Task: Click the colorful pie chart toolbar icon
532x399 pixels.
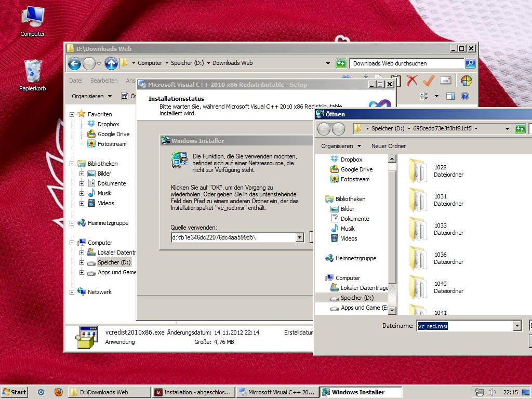Action: pyautogui.click(x=467, y=81)
